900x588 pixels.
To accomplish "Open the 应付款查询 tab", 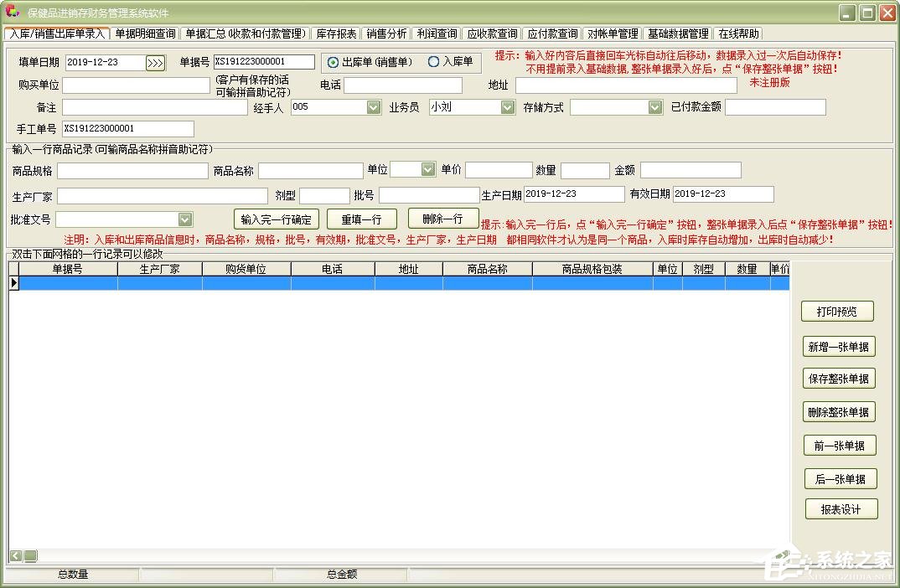I will point(552,34).
